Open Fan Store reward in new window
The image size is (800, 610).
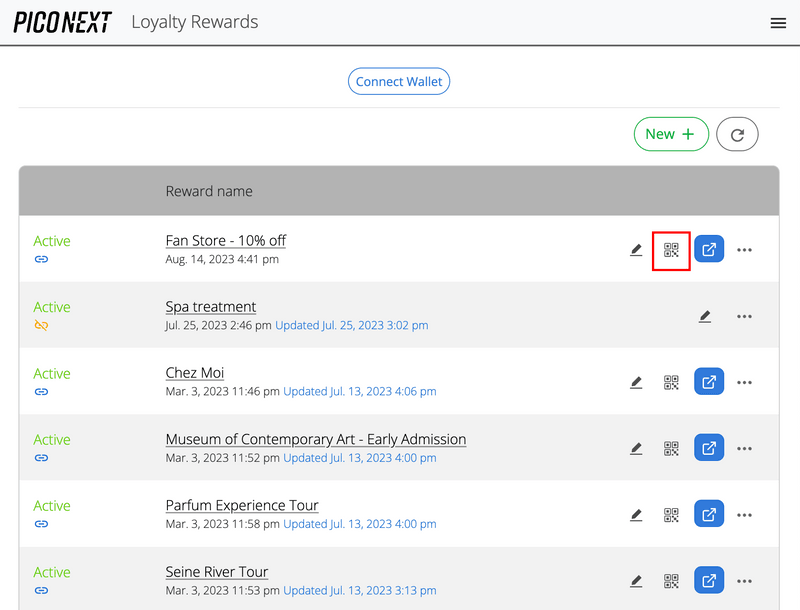point(709,250)
